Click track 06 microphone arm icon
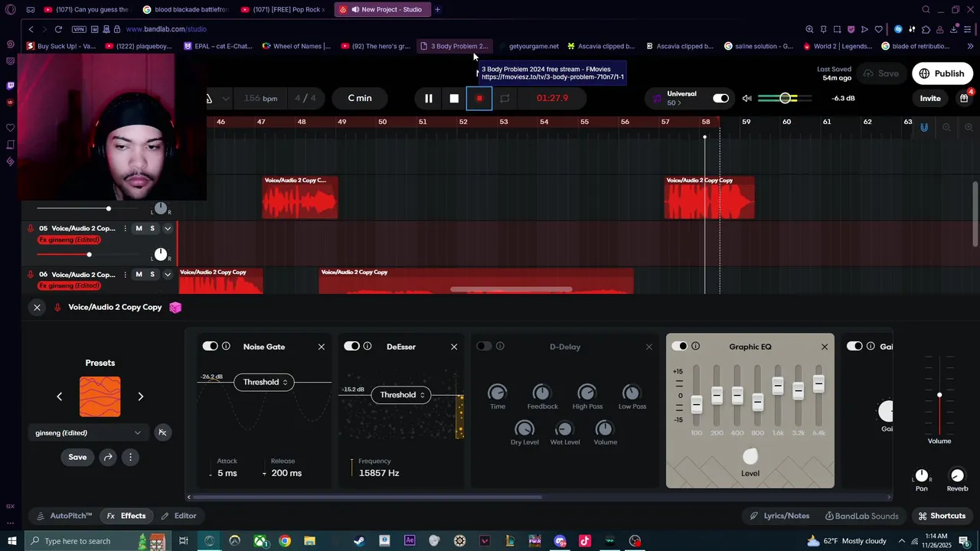Image resolution: width=980 pixels, height=551 pixels. tap(31, 274)
